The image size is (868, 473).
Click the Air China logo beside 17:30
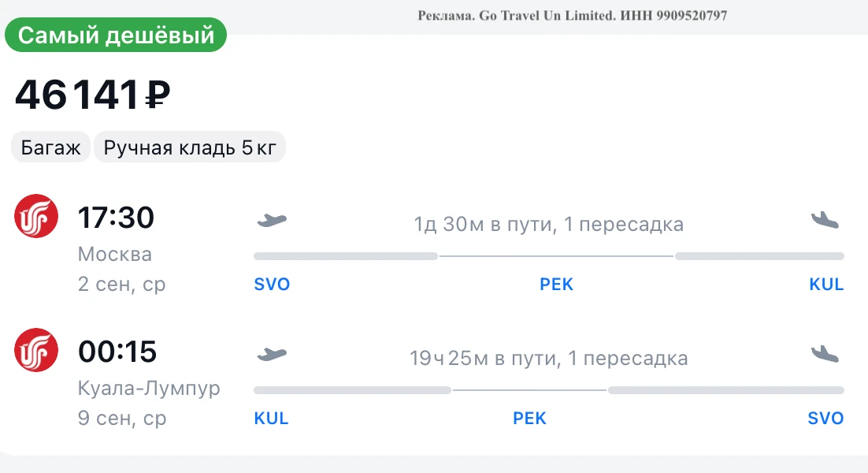(36, 216)
